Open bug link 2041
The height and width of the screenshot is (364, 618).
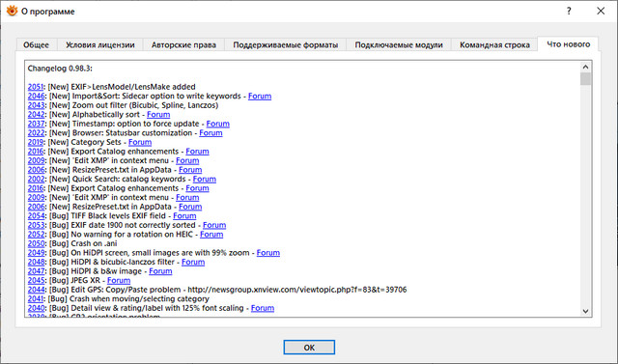(35, 299)
